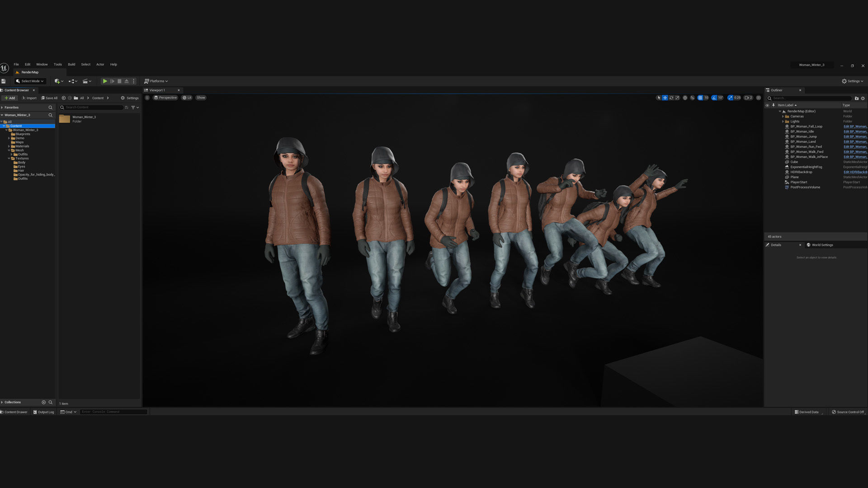The height and width of the screenshot is (488, 868).
Task: Toggle rotation angle snapping
Action: [x=714, y=98]
